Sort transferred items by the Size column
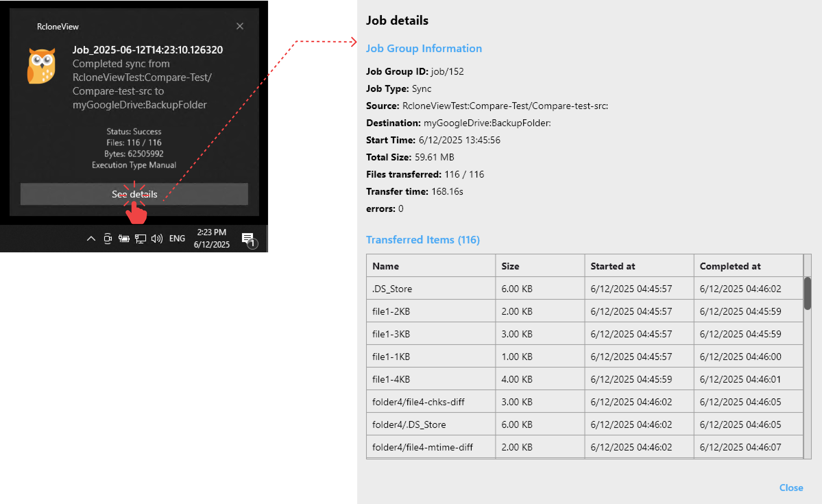The image size is (822, 504). point(510,266)
